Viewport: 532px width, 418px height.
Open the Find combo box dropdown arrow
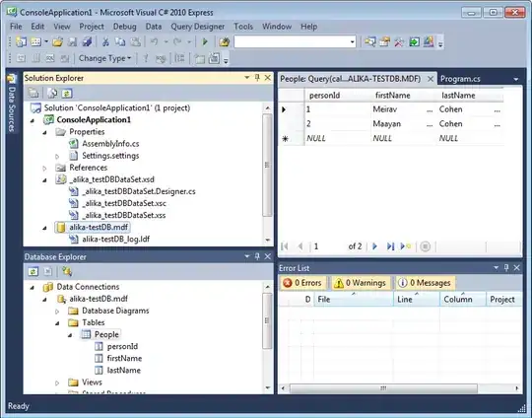click(x=353, y=42)
